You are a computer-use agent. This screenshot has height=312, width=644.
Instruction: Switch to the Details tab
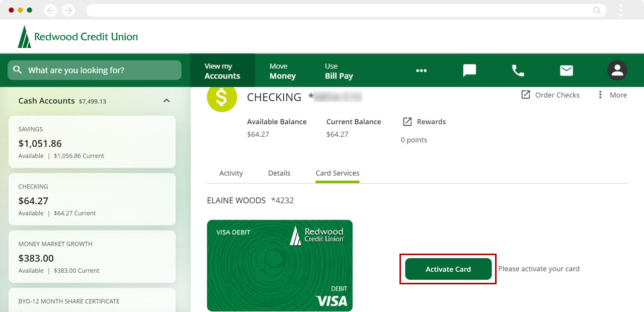coord(279,173)
